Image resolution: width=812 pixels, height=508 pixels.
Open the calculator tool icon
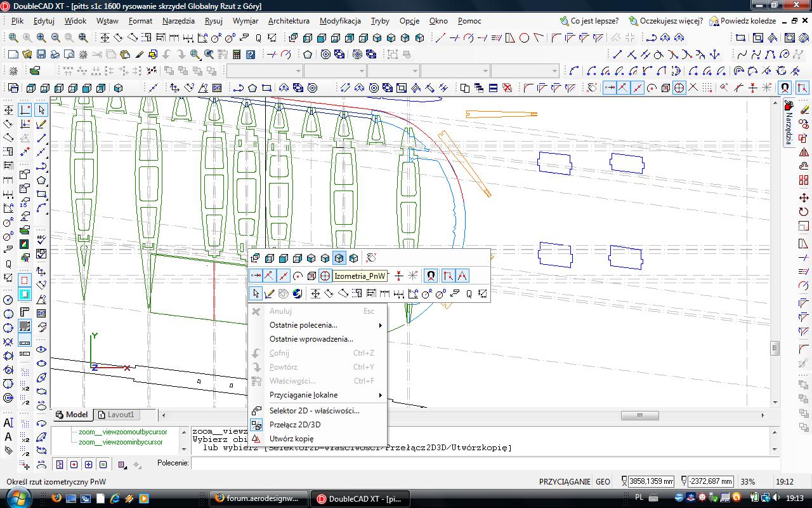(237, 55)
